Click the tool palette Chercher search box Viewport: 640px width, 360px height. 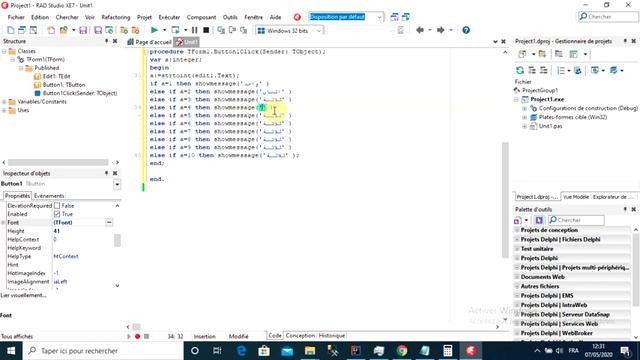point(576,220)
